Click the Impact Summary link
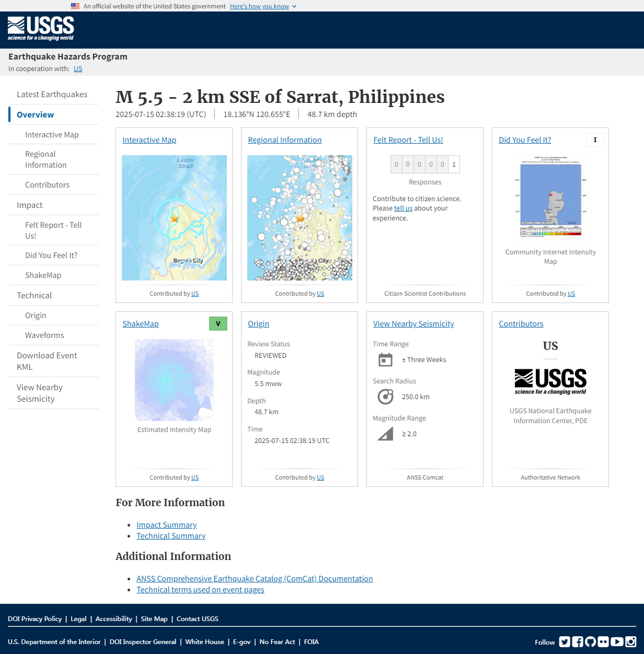 [x=167, y=525]
